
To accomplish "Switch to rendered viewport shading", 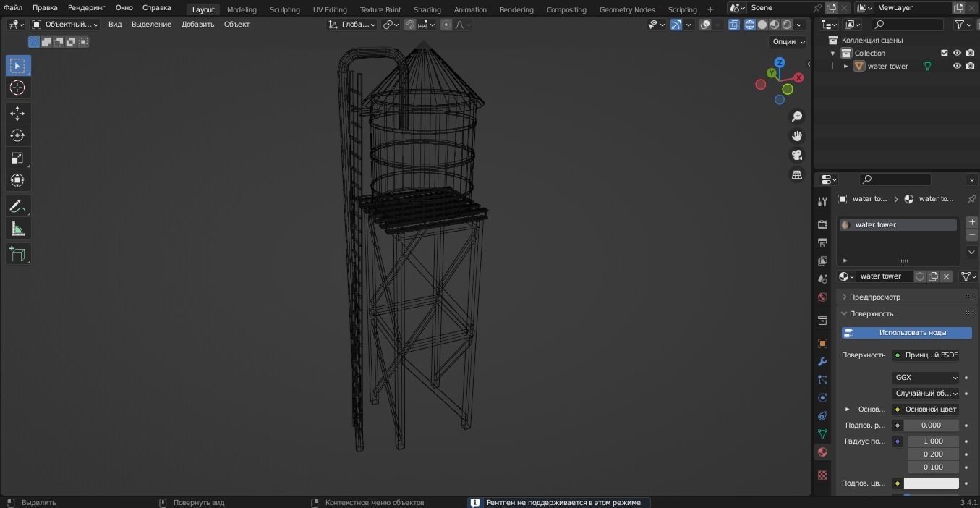I will click(x=787, y=25).
